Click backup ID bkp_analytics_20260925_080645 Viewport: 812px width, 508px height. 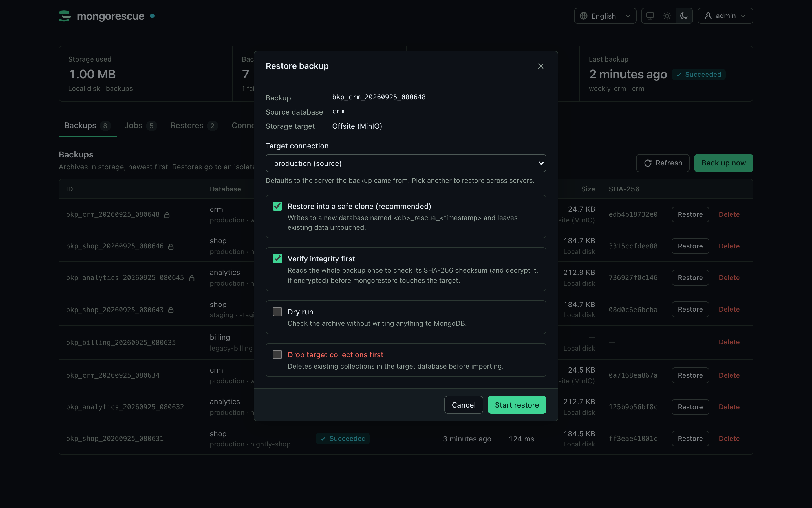click(x=125, y=277)
